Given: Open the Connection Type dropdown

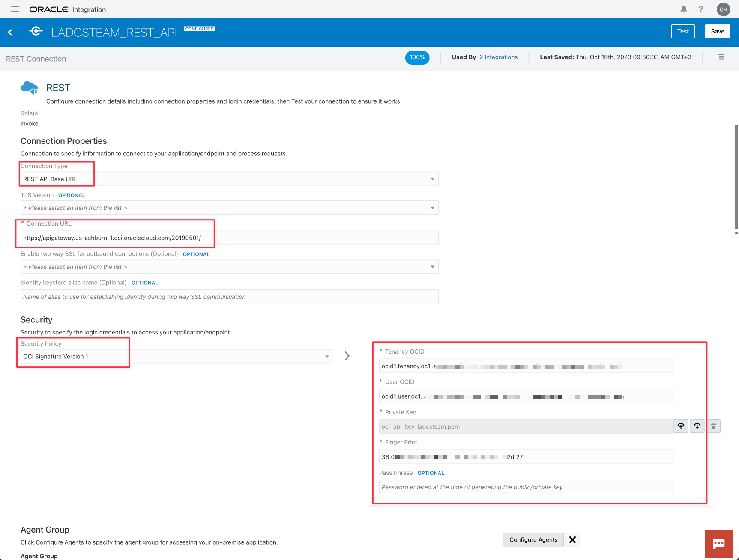Looking at the screenshot, I should point(432,179).
